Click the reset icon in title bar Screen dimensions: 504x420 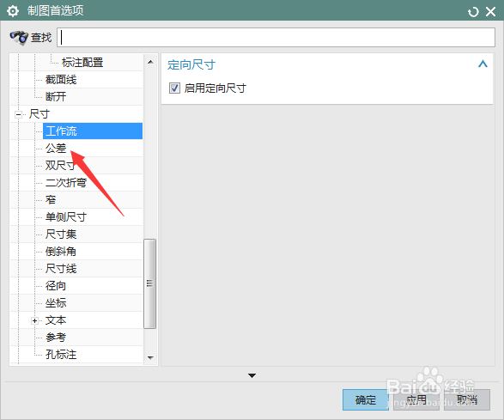coord(473,12)
